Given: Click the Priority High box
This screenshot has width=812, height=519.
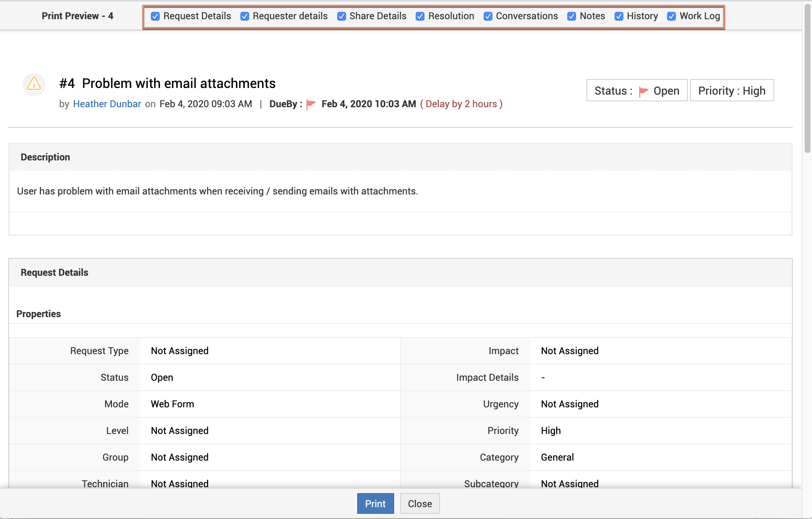Looking at the screenshot, I should (732, 91).
